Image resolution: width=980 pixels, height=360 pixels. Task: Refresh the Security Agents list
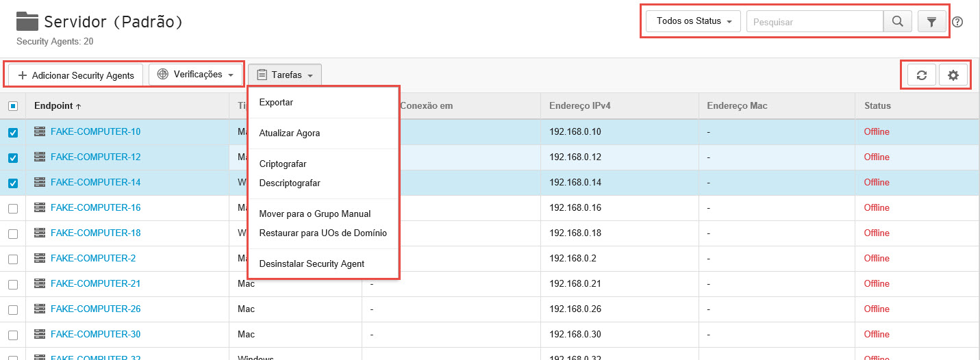921,75
